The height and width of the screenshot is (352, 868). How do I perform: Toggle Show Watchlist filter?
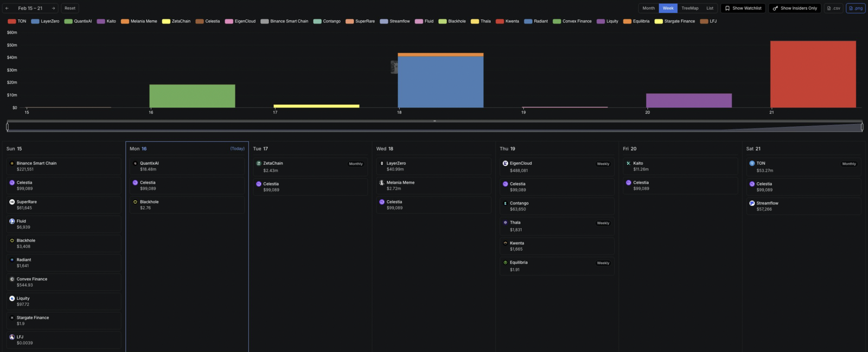click(x=743, y=8)
